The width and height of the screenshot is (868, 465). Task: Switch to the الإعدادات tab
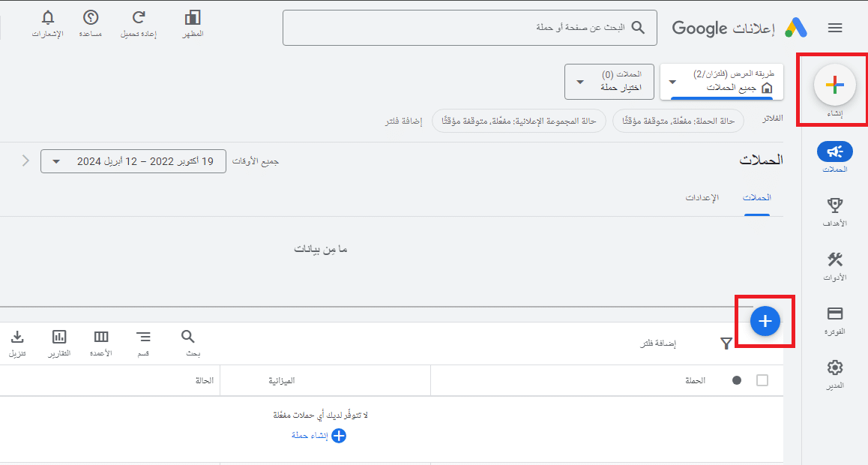click(702, 198)
